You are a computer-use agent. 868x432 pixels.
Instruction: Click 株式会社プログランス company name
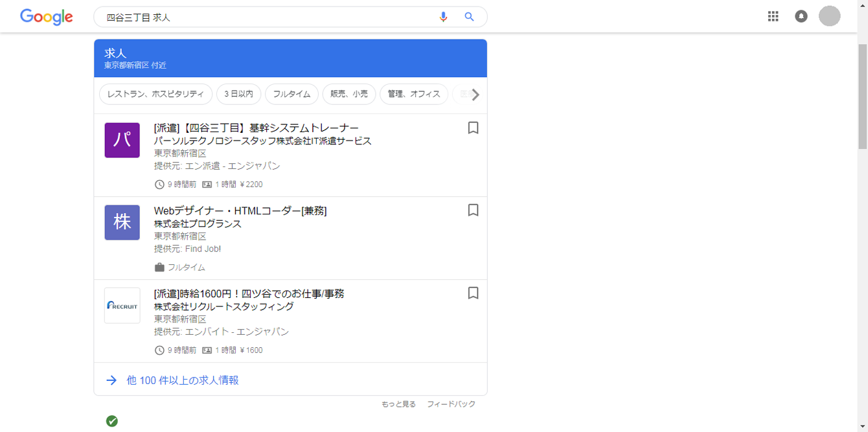(x=198, y=223)
